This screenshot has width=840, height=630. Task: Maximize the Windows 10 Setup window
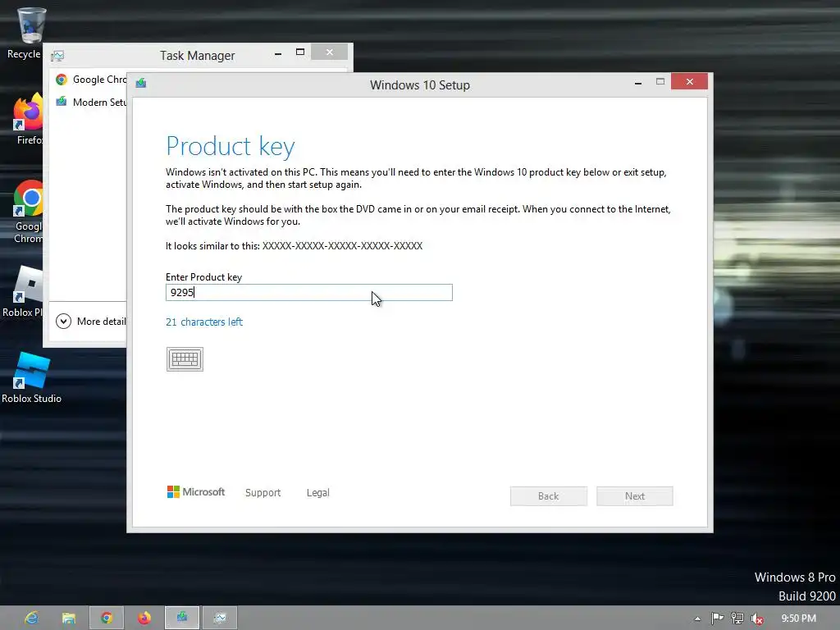[660, 82]
